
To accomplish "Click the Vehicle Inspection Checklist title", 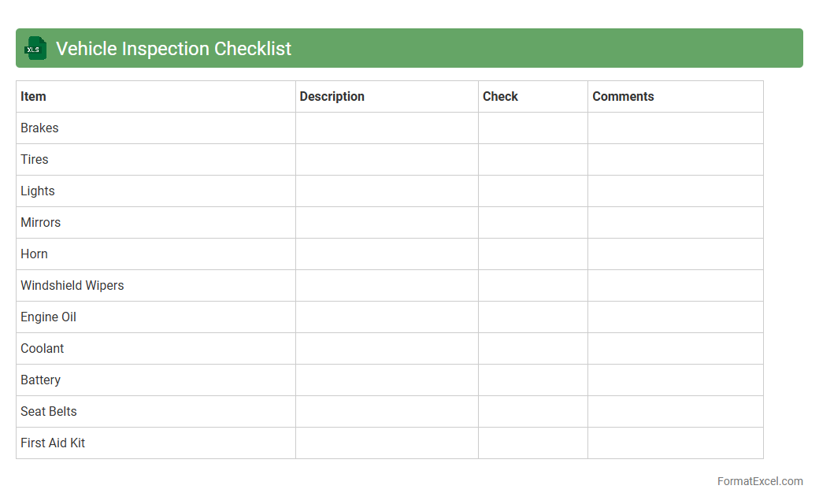I will 173,49.
